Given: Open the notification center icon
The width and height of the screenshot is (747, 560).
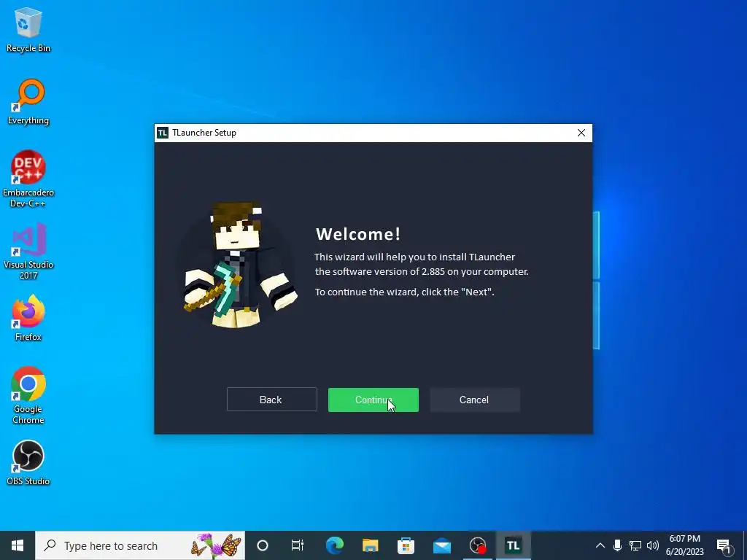Looking at the screenshot, I should click(724, 545).
